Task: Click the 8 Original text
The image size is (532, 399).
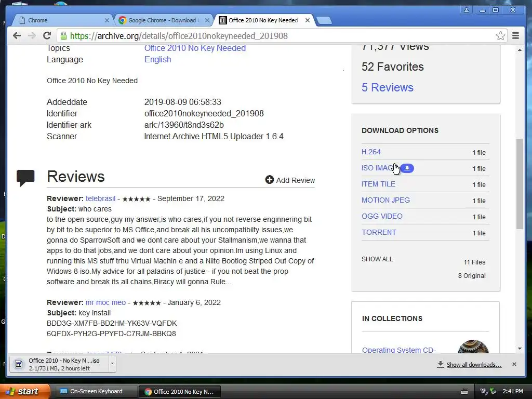Action: point(472,276)
